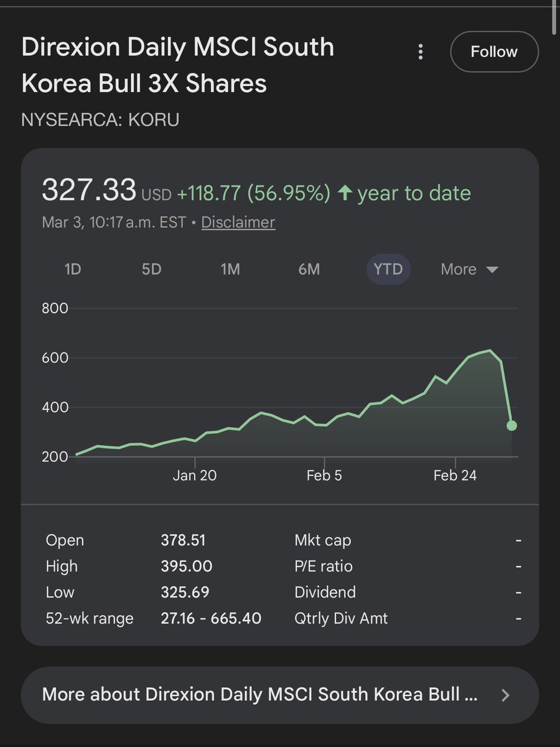Click the Jan 20 axis date label
The width and height of the screenshot is (560, 747).
click(x=195, y=476)
